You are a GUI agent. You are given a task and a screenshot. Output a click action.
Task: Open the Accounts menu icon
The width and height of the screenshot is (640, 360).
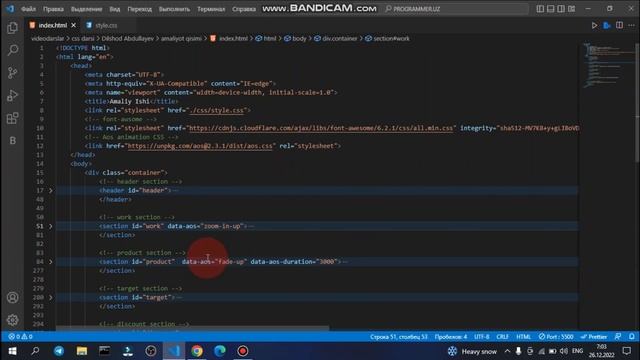point(13,298)
